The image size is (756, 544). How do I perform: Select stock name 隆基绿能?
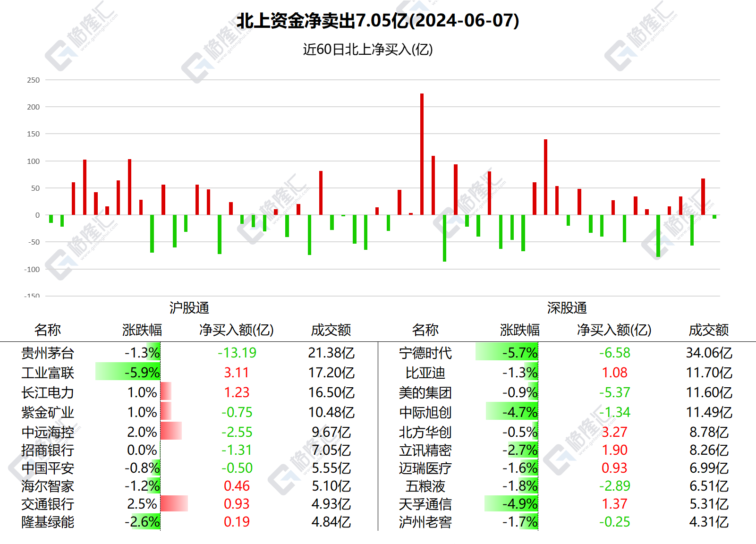[x=48, y=522]
